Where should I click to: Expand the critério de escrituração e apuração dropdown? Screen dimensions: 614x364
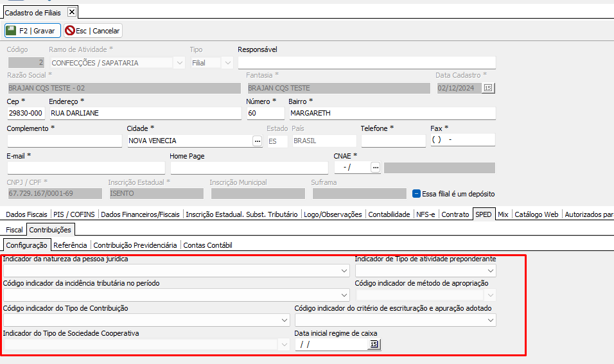[x=491, y=320]
